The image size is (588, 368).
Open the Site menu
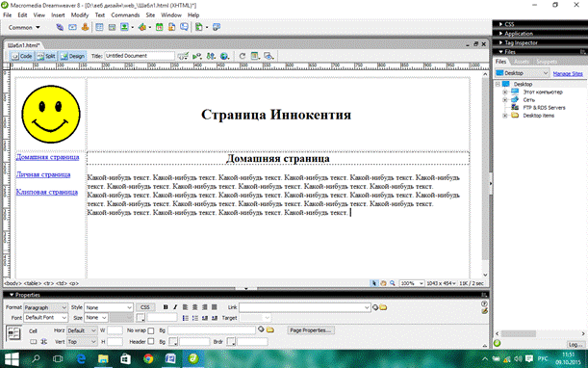pos(150,15)
